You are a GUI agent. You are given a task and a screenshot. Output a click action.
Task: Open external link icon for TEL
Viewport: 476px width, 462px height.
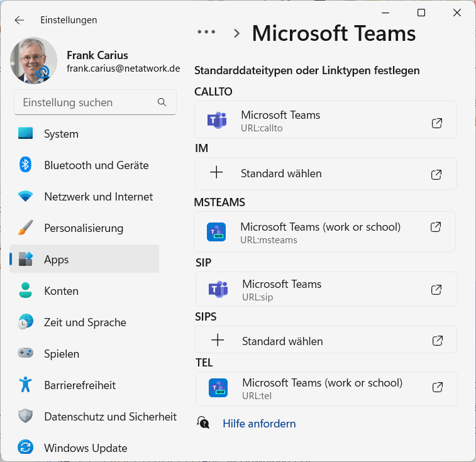coord(438,387)
